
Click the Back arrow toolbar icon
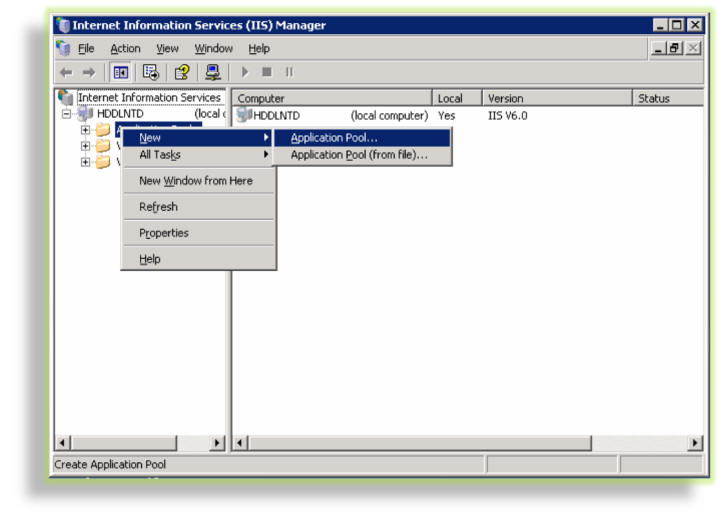click(66, 72)
